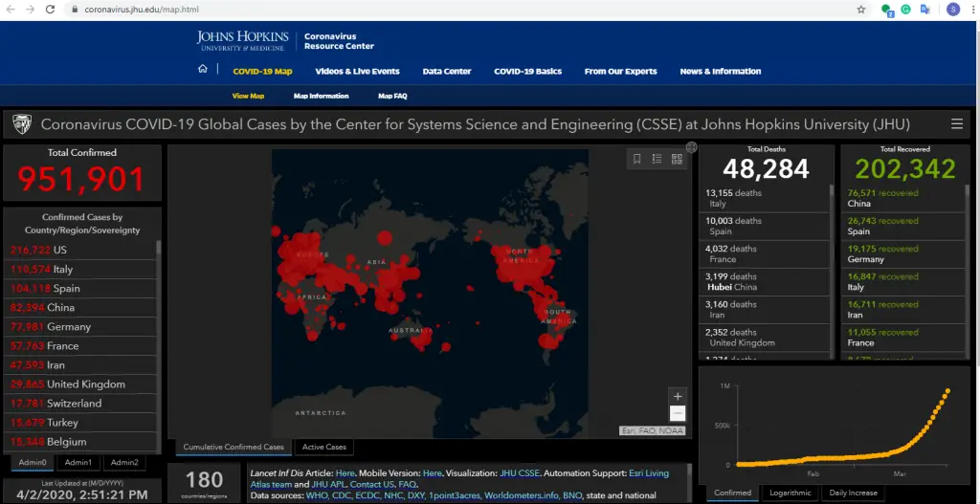Show the Logarithmic chart tab
The width and height of the screenshot is (980, 504).
coord(790,493)
